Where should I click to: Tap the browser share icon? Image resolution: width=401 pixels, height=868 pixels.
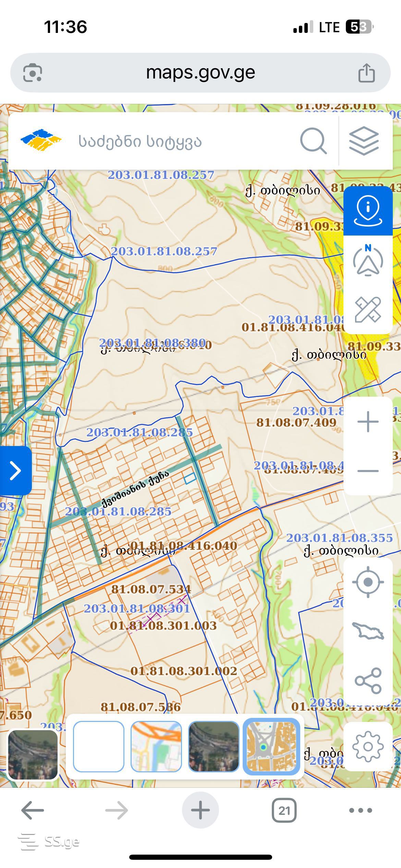coord(366,73)
